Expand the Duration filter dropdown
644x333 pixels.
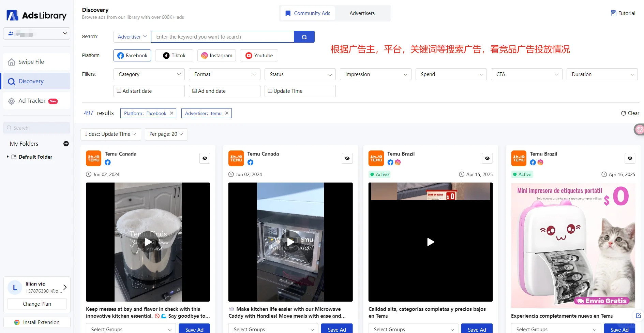click(602, 74)
